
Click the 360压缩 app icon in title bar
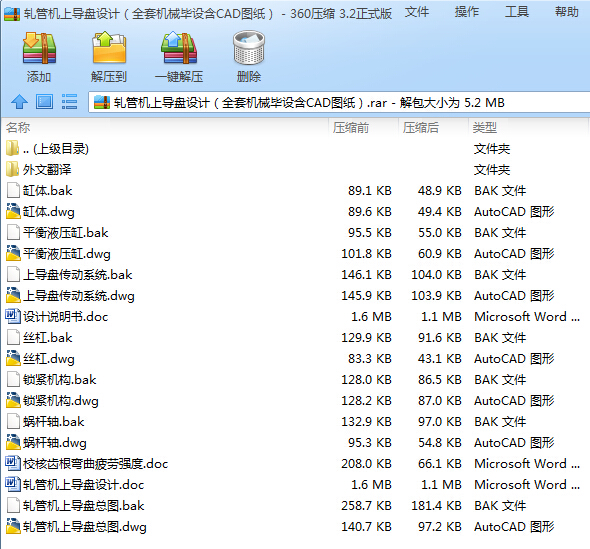[x=12, y=14]
